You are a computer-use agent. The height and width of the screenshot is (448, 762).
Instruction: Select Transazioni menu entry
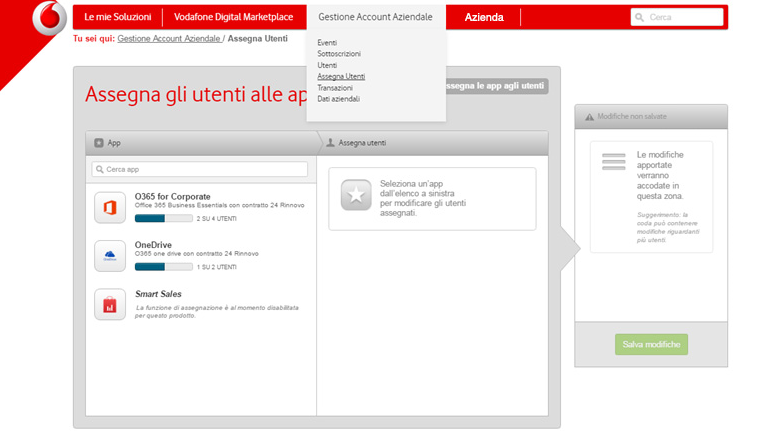tap(335, 88)
